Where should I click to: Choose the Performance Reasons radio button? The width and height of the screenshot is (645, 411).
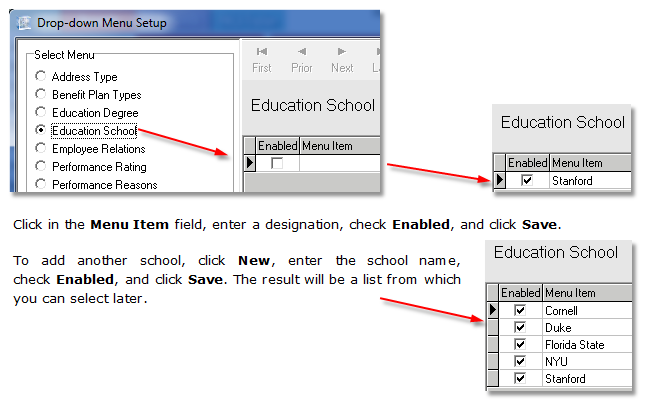(x=40, y=185)
